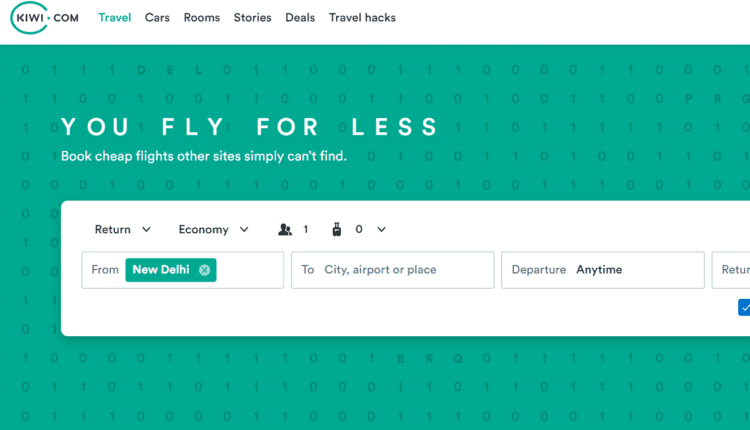Toggle the blue checkbox below Return field
This screenshot has width=750, height=430.
click(x=744, y=308)
